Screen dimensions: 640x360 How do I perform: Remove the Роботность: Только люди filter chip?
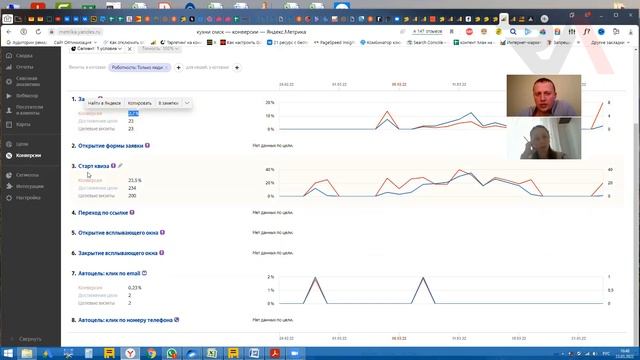point(166,68)
